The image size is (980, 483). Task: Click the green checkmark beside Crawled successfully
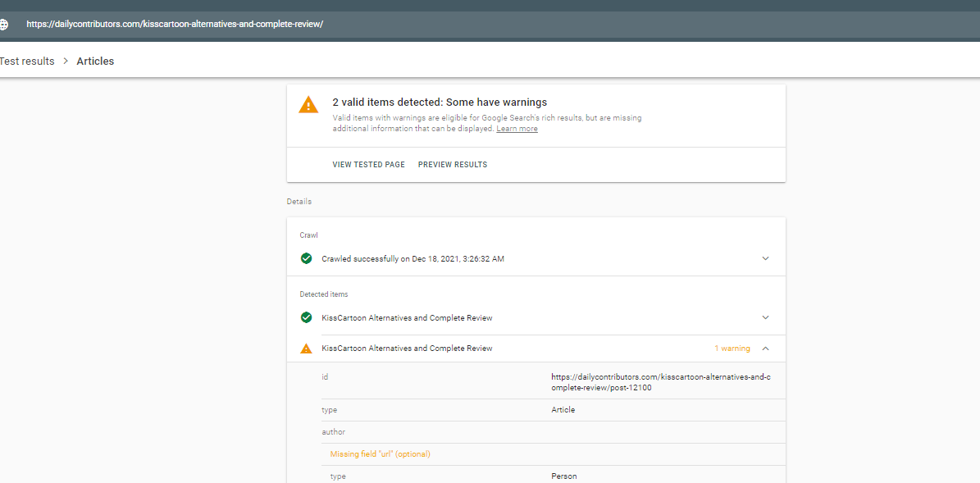(306, 258)
